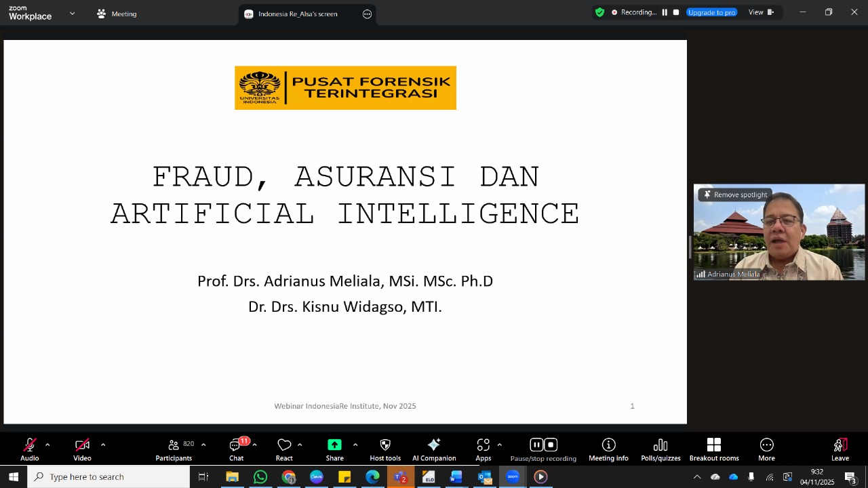Open the AI Companion
This screenshot has width=868, height=488.
pyautogui.click(x=434, y=449)
